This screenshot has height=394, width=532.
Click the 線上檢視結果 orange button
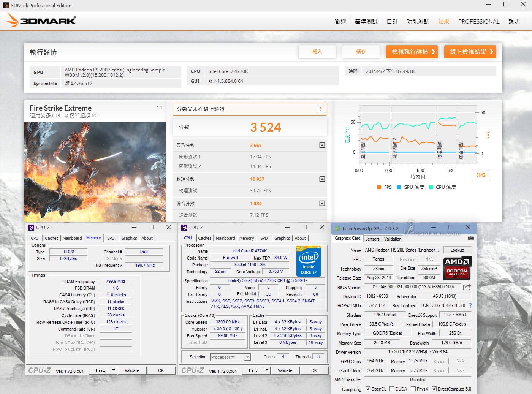coord(470,52)
